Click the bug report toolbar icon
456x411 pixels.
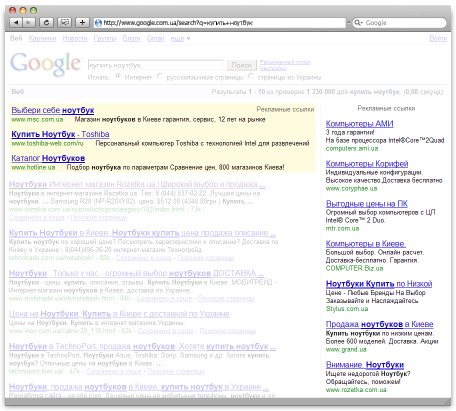click(x=64, y=23)
